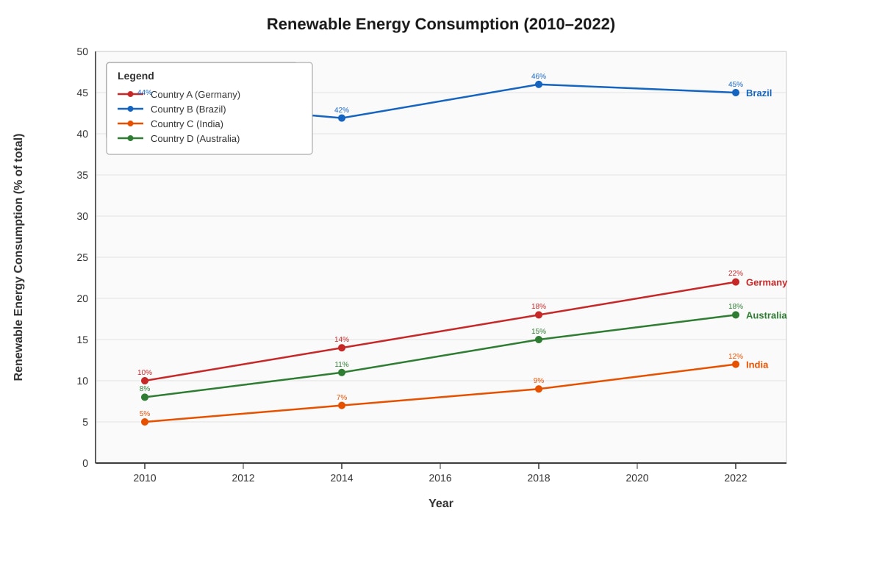
Task: Pick Australia's 2022 point labeled 18%
Action: click(x=736, y=315)
